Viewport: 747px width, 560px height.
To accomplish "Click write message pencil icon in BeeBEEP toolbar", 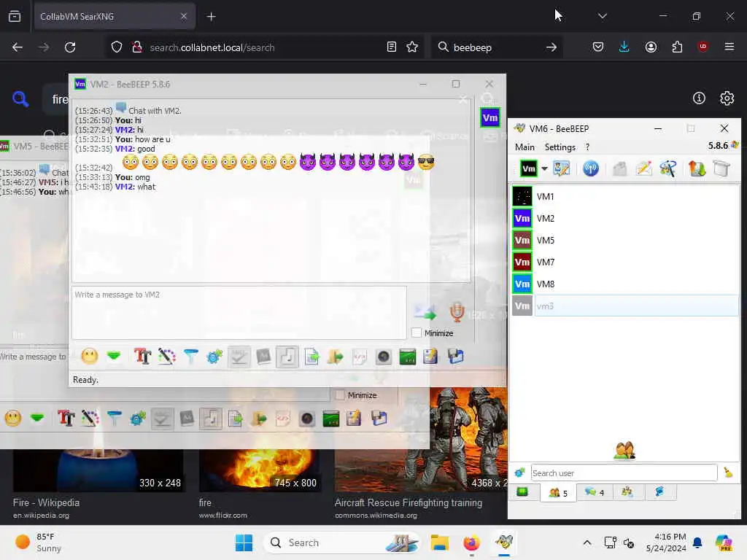I will pyautogui.click(x=643, y=168).
